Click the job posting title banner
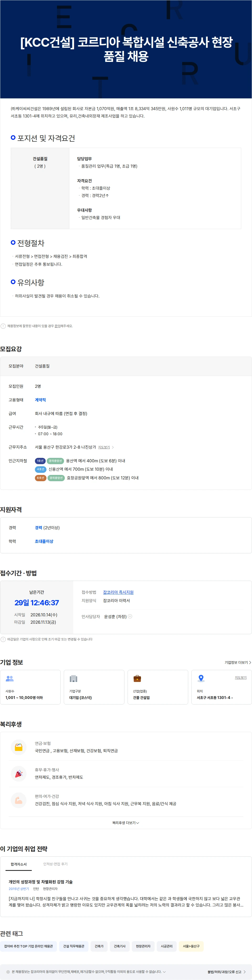Screen dimensions: 252x980 (x=126, y=49)
